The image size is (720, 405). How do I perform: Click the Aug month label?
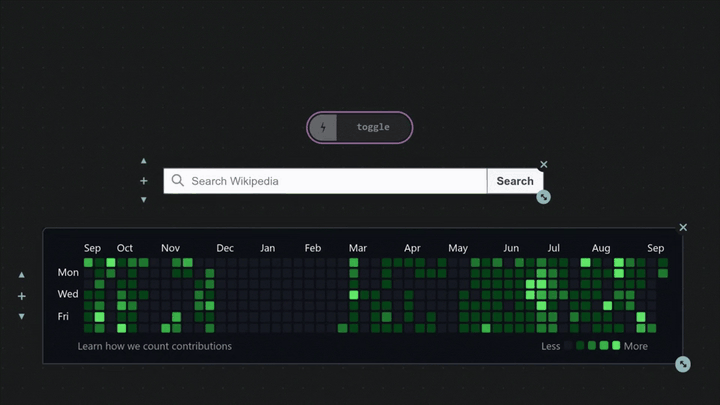[601, 248]
